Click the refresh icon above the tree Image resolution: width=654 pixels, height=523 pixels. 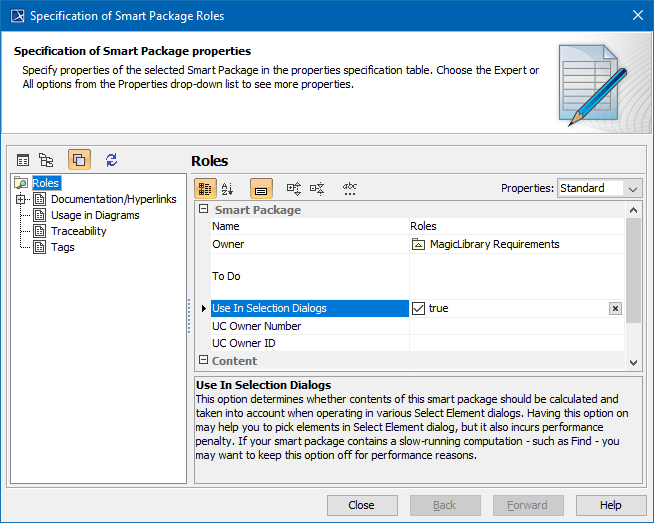[x=111, y=160]
